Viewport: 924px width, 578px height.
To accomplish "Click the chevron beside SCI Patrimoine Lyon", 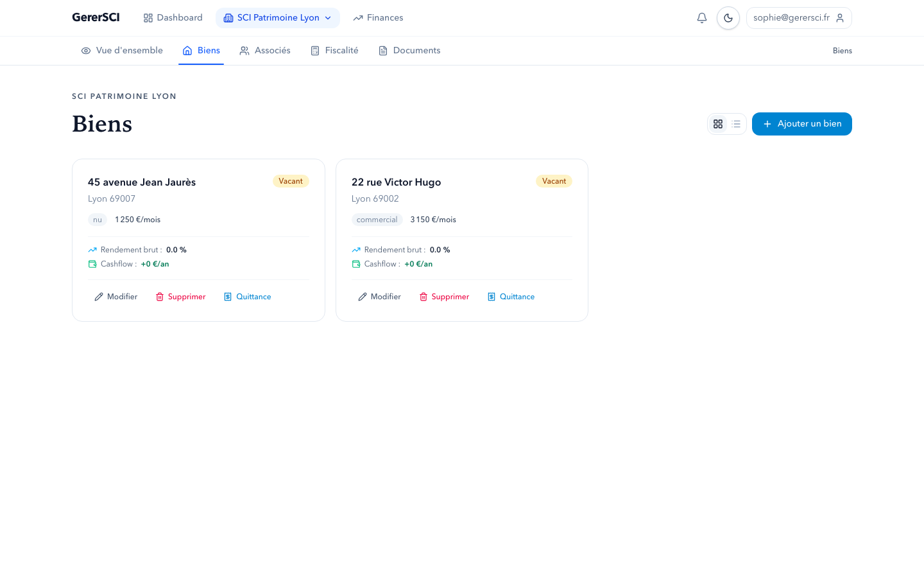I will [x=328, y=18].
